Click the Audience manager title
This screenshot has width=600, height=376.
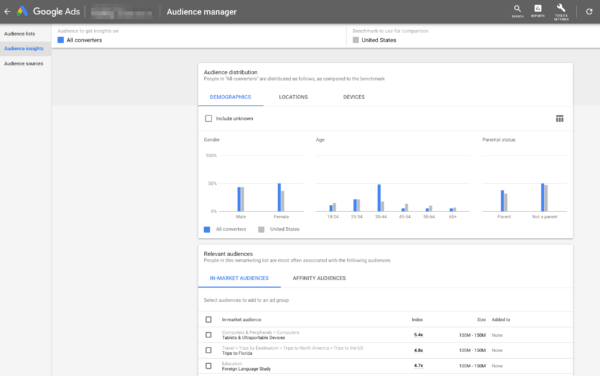click(x=202, y=12)
